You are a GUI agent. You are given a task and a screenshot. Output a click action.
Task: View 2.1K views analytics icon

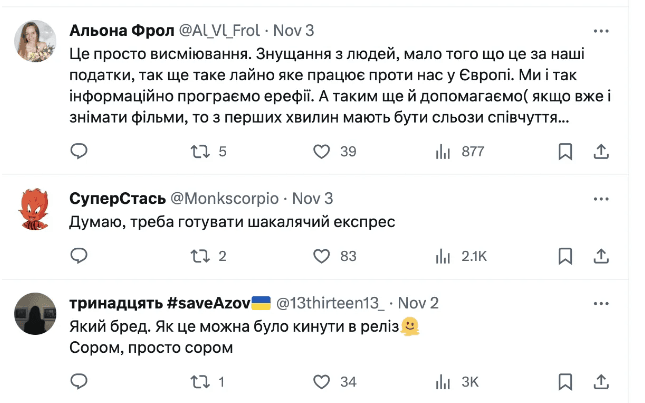pos(443,256)
